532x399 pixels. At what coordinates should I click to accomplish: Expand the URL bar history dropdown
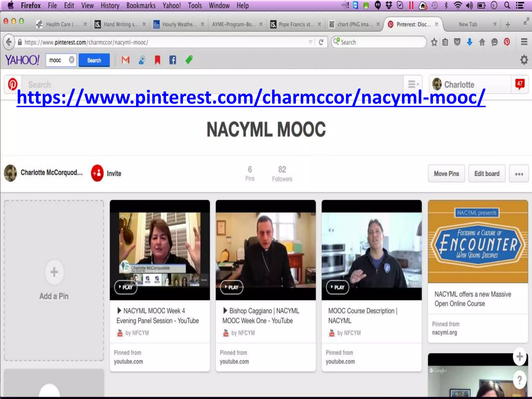click(310, 42)
